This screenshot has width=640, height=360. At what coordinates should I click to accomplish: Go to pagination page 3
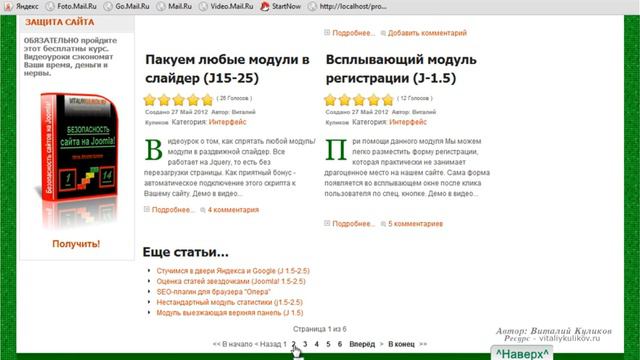[305, 344]
